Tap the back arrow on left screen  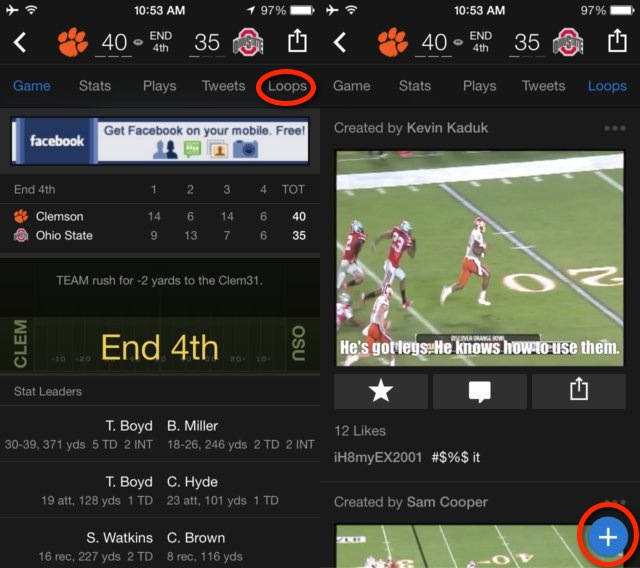[x=20, y=42]
